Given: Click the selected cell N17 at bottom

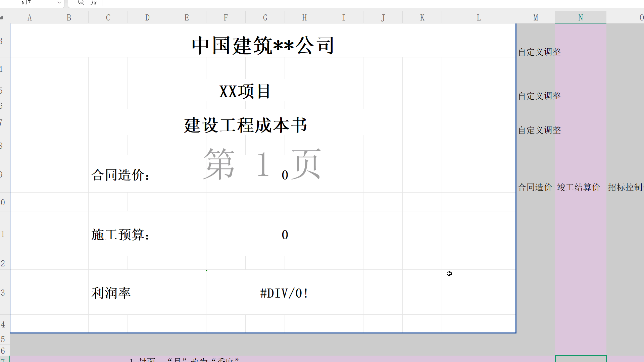Looking at the screenshot, I should pyautogui.click(x=581, y=359).
